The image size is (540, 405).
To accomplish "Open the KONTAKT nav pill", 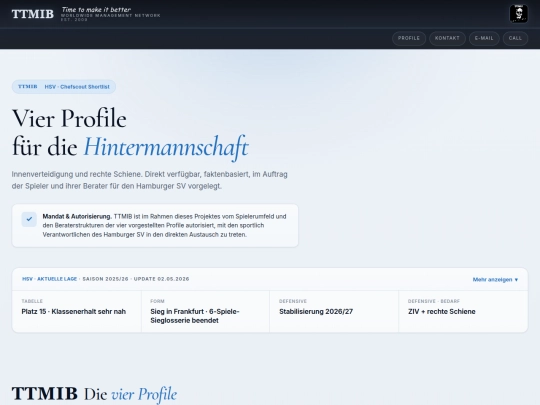I will (x=447, y=38).
